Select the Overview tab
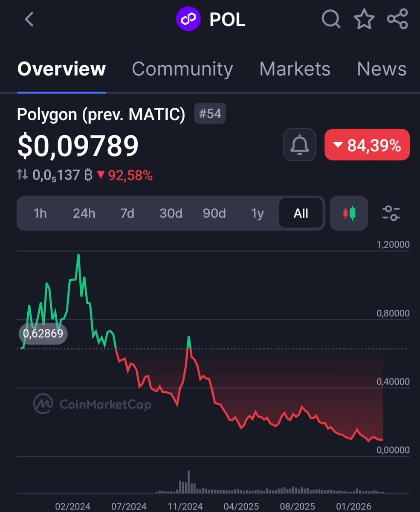This screenshot has width=420, height=512. coord(61,69)
